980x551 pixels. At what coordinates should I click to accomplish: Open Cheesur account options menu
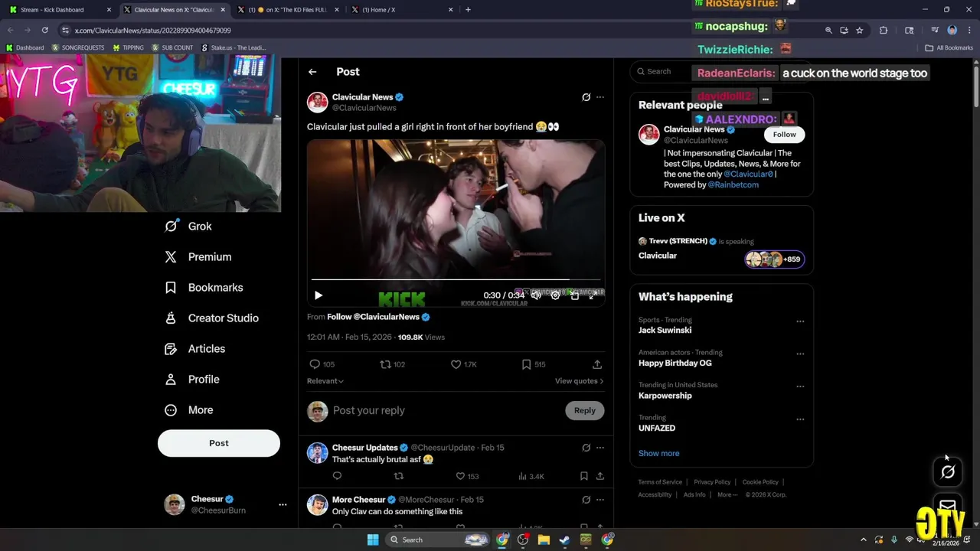coord(283,505)
